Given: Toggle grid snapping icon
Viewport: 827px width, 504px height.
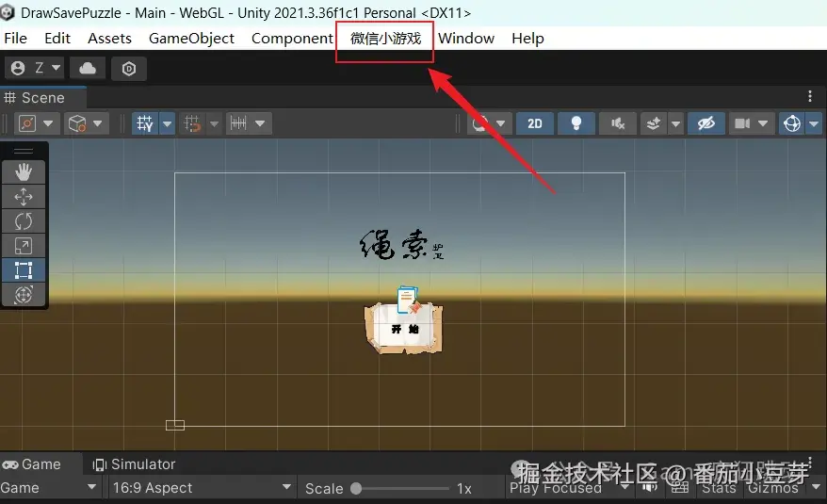Looking at the screenshot, I should click(192, 123).
